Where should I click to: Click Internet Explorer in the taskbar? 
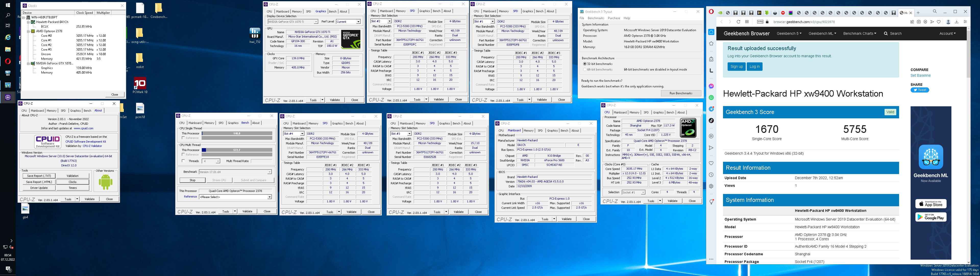(8, 37)
